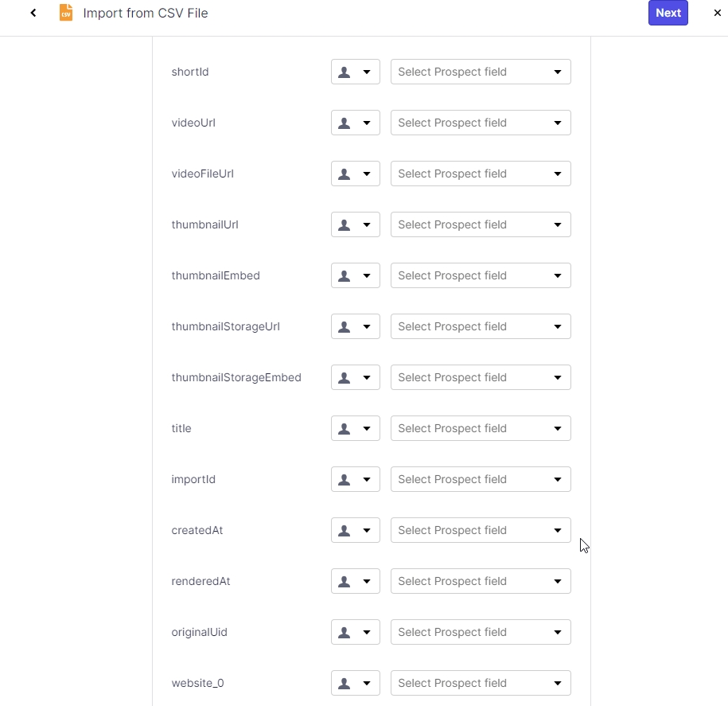Open Prospect field dropdown for importId
Screen dimensions: 728x706
(481, 479)
